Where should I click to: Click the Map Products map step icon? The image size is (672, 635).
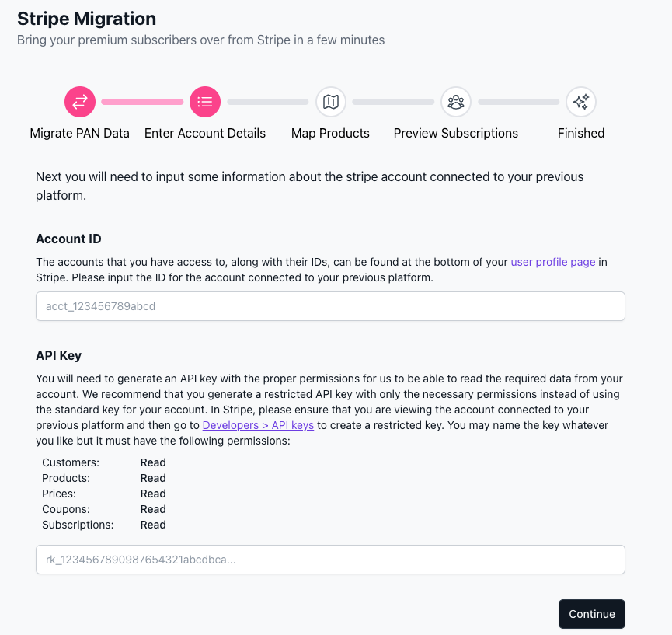click(330, 102)
